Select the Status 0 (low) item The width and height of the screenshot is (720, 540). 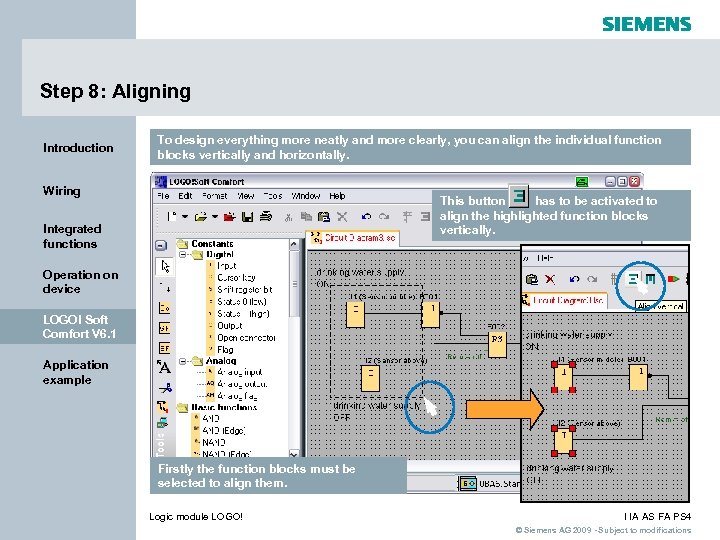pyautogui.click(x=242, y=302)
